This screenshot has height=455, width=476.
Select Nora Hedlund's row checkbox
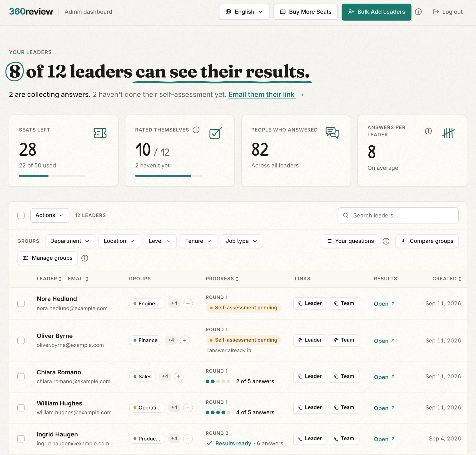coord(21,303)
